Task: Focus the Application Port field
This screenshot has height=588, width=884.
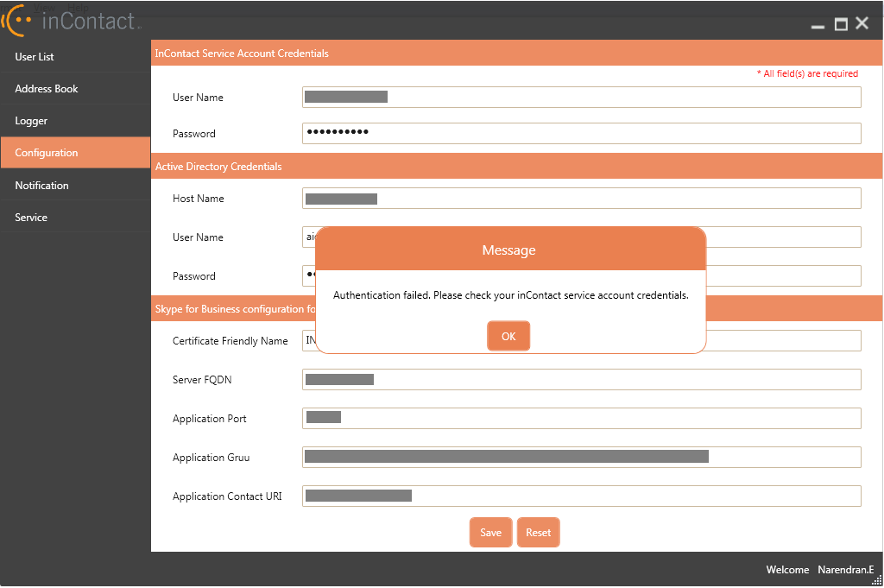Action: coord(582,418)
